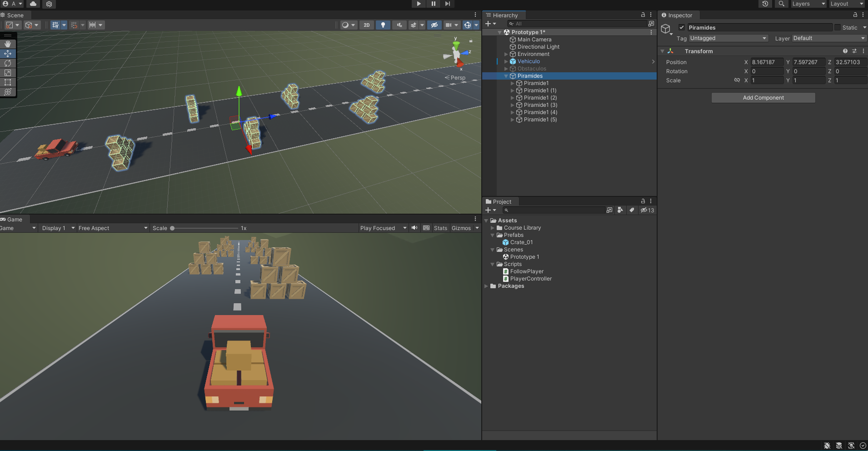
Task: Click the debug mode bug icon
Action: click(x=827, y=446)
